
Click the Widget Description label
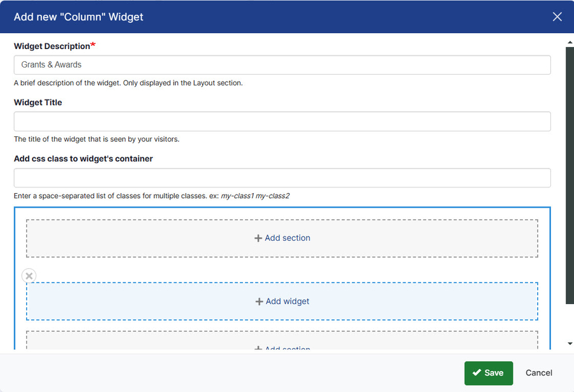tap(52, 46)
